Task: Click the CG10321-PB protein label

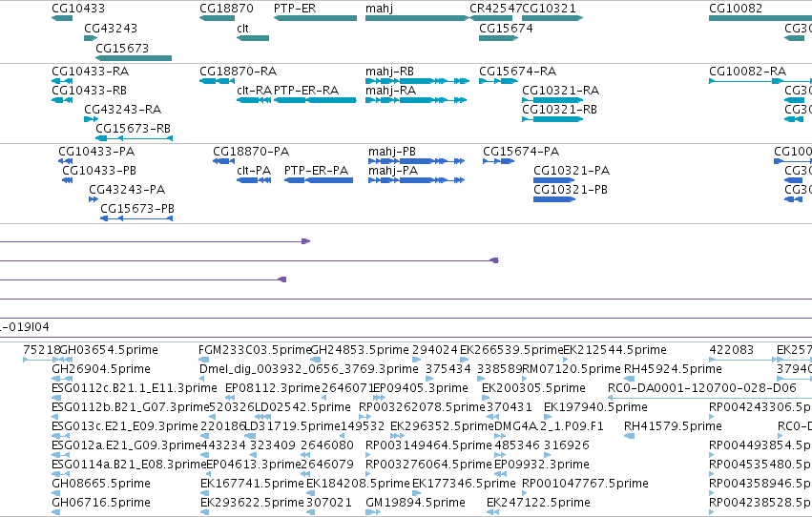Action: [571, 190]
